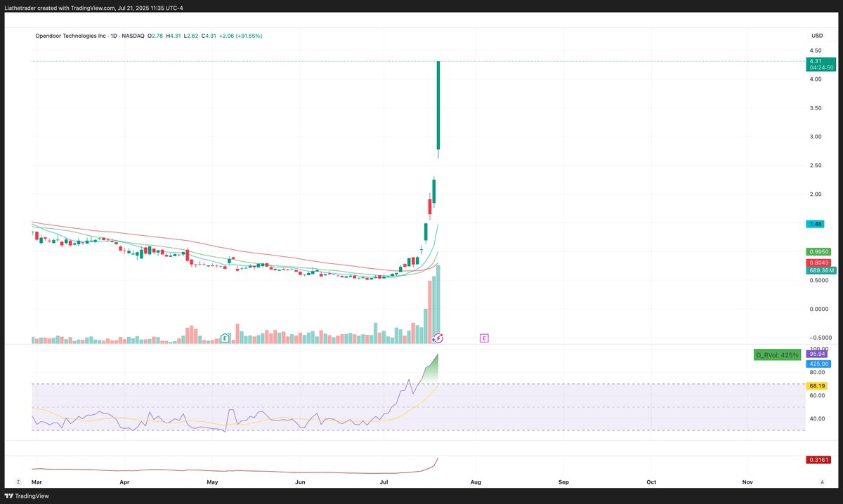Click the red 0.3161 indicator value label
The height and width of the screenshot is (504, 843).
[x=818, y=460]
